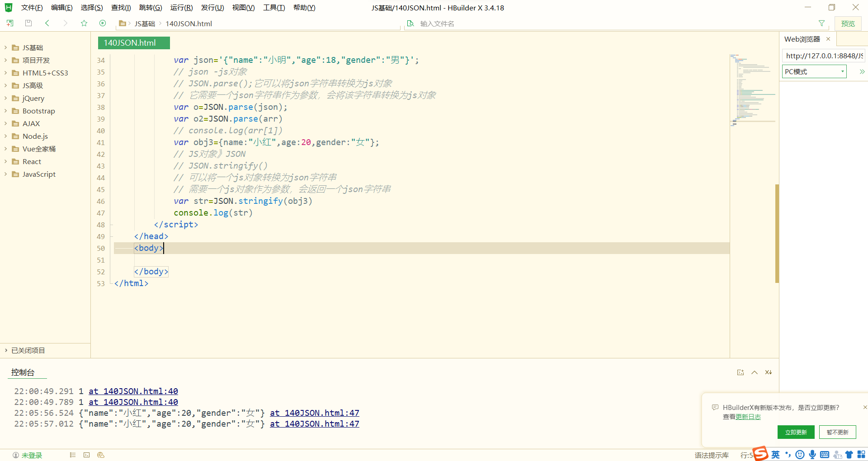Create a new file using the toolbar icon
868x461 pixels.
pos(9,23)
